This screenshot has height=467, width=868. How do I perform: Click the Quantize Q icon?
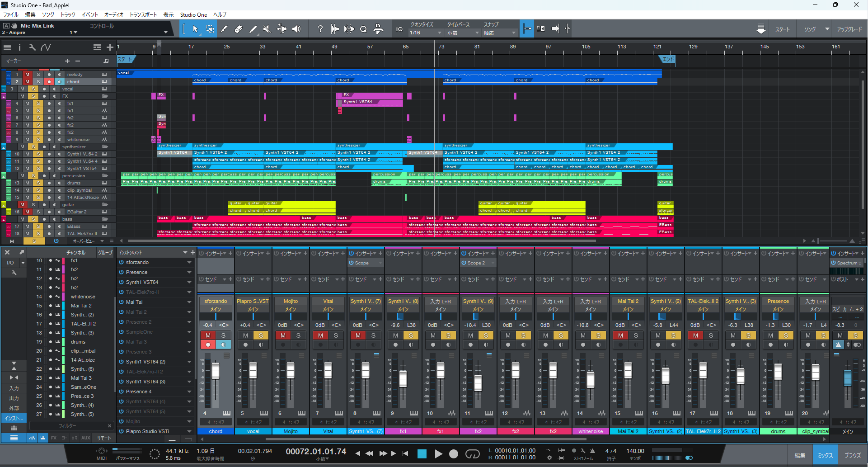tap(363, 29)
